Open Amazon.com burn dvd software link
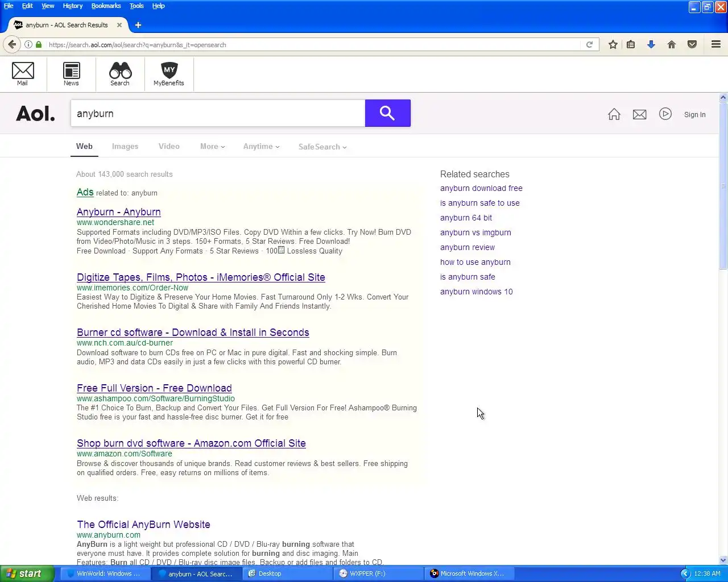The width and height of the screenshot is (728, 582). click(191, 443)
